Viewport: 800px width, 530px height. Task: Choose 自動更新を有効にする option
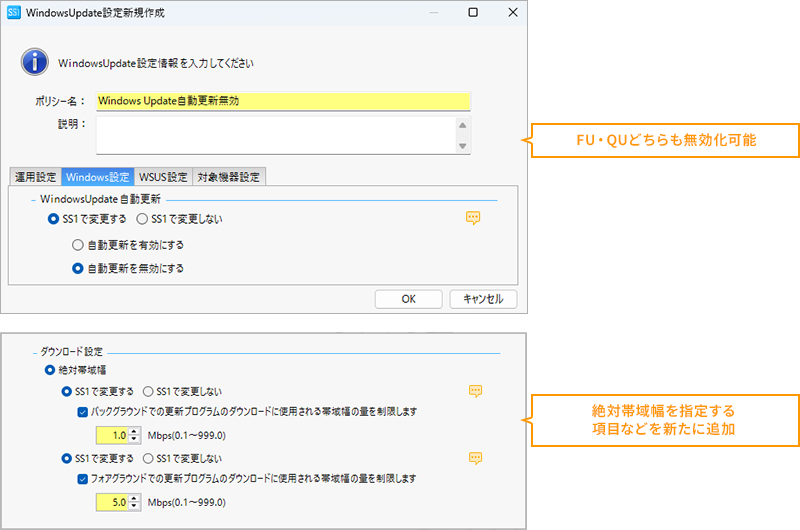[x=128, y=245]
